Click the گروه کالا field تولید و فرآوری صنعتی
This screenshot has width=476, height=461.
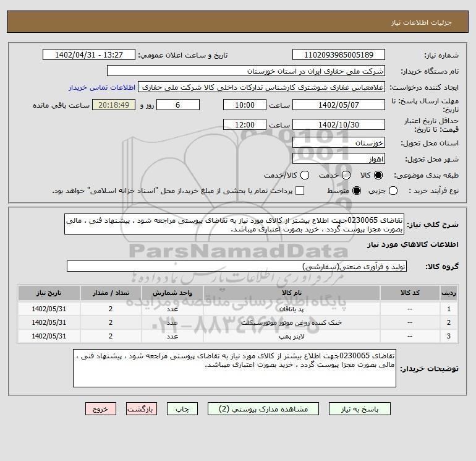(x=237, y=266)
